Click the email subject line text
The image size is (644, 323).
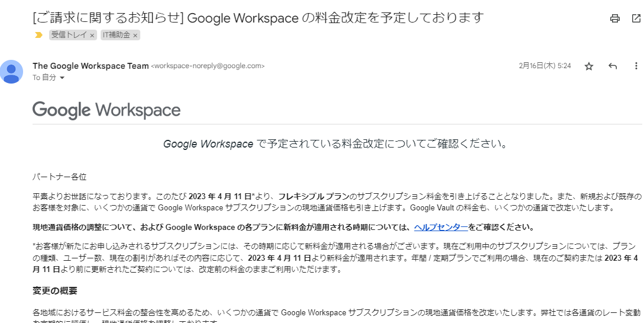[258, 18]
